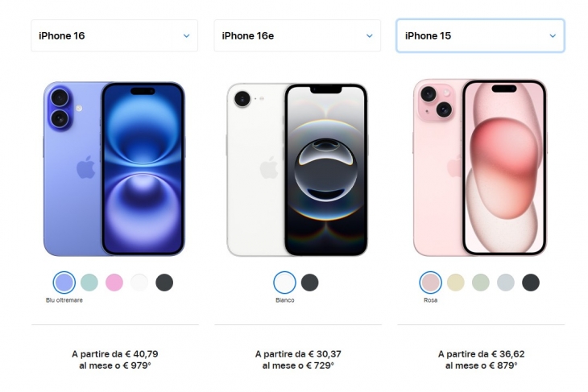Select the white color swatch for iPhone 16

coord(139,283)
